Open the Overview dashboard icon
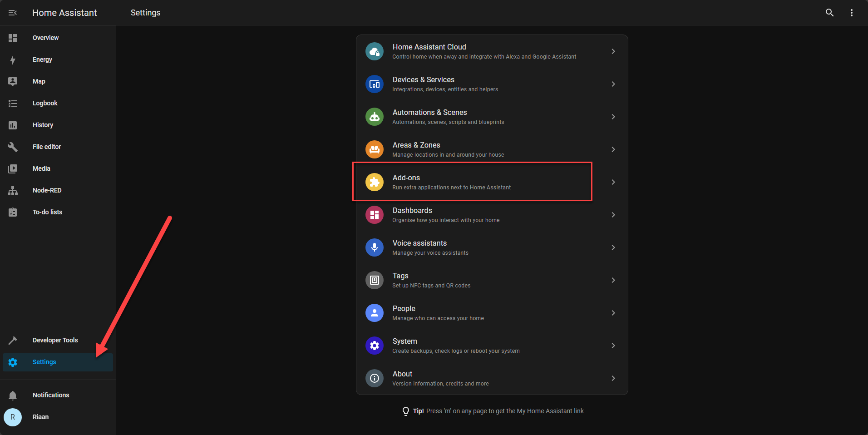This screenshot has width=868, height=435. [x=13, y=38]
